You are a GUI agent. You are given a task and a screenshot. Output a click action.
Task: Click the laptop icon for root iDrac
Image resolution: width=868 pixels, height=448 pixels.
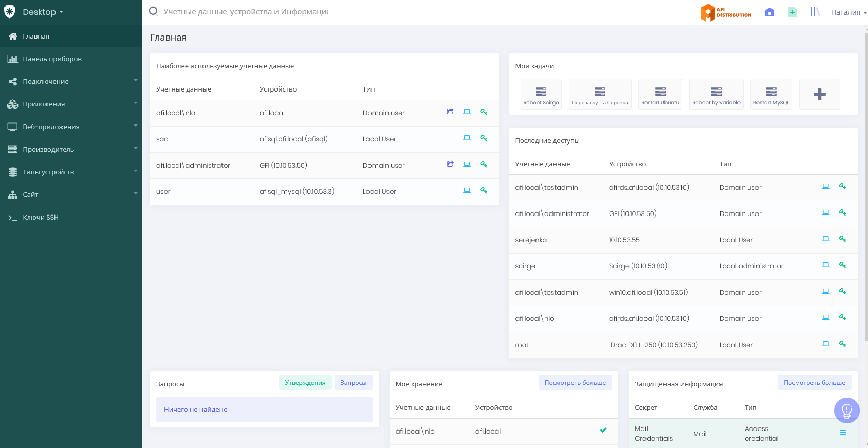826,344
